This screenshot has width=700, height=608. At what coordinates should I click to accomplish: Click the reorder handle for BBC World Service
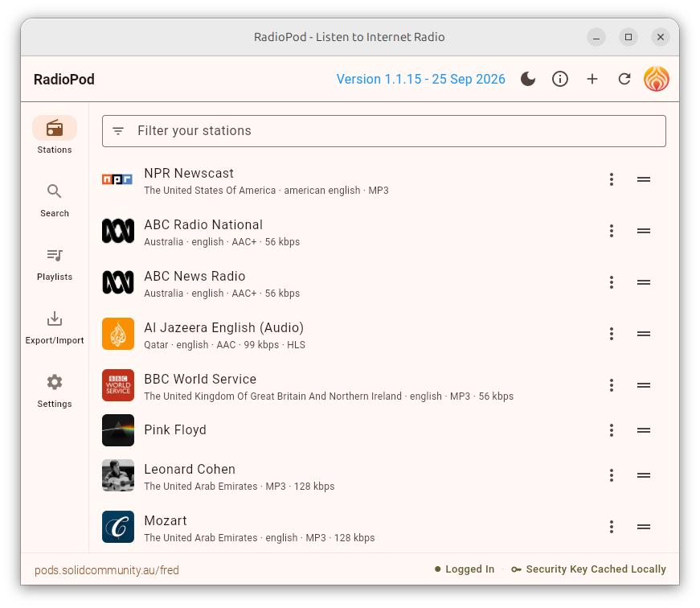[643, 385]
